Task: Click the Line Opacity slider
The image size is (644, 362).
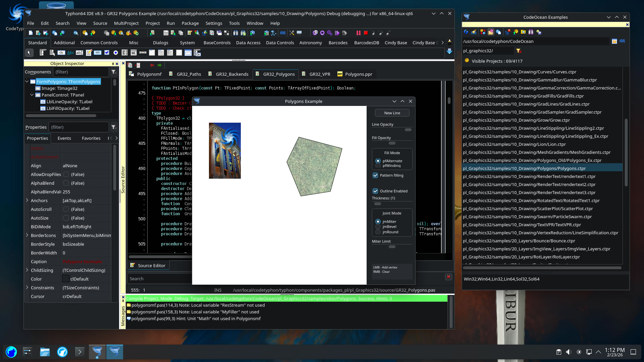Action: click(408, 130)
